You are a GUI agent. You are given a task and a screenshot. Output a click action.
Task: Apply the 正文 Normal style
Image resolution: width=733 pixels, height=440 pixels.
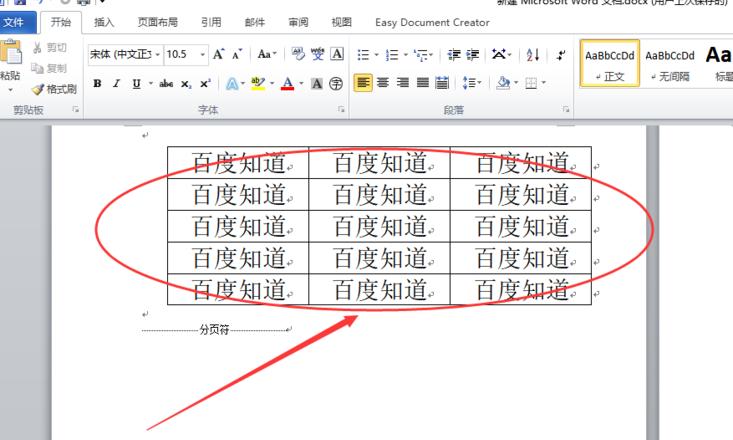[610, 64]
